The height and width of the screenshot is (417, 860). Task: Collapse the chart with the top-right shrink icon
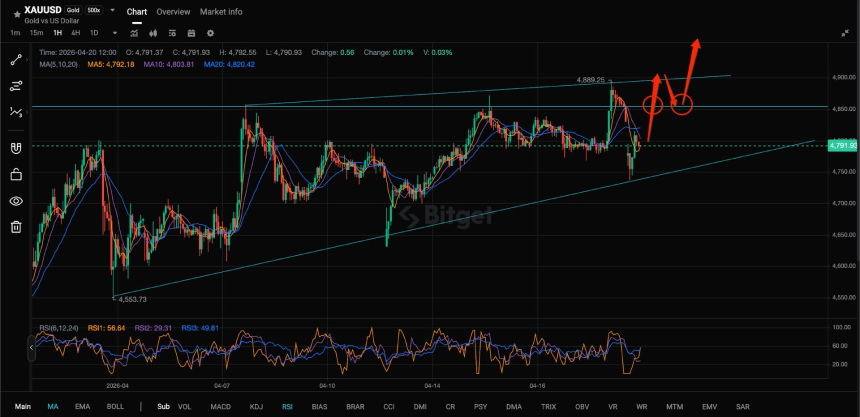tap(845, 33)
